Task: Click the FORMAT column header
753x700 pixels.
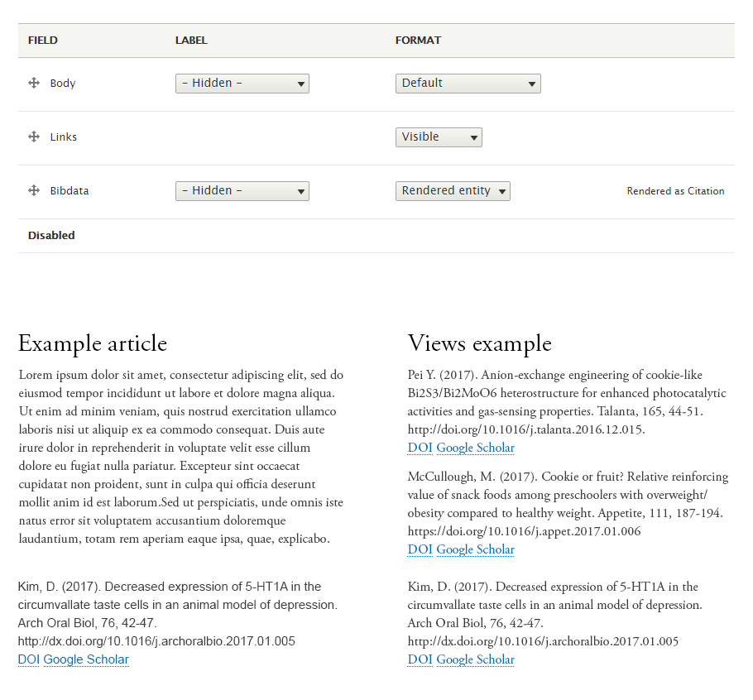Action: [417, 40]
